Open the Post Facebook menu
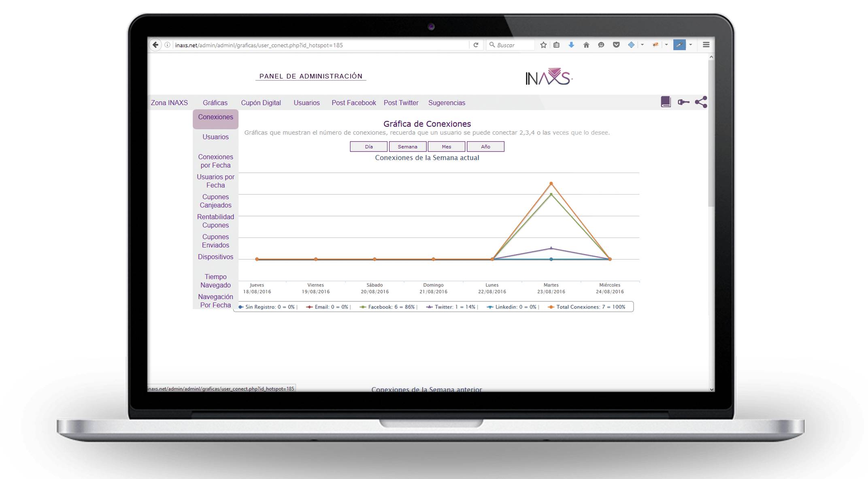The image size is (868, 479). (x=354, y=103)
